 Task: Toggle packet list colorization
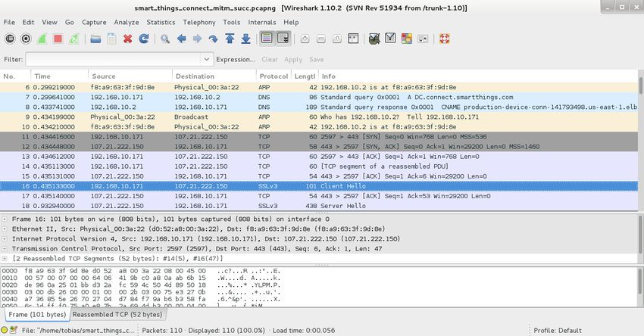point(267,39)
